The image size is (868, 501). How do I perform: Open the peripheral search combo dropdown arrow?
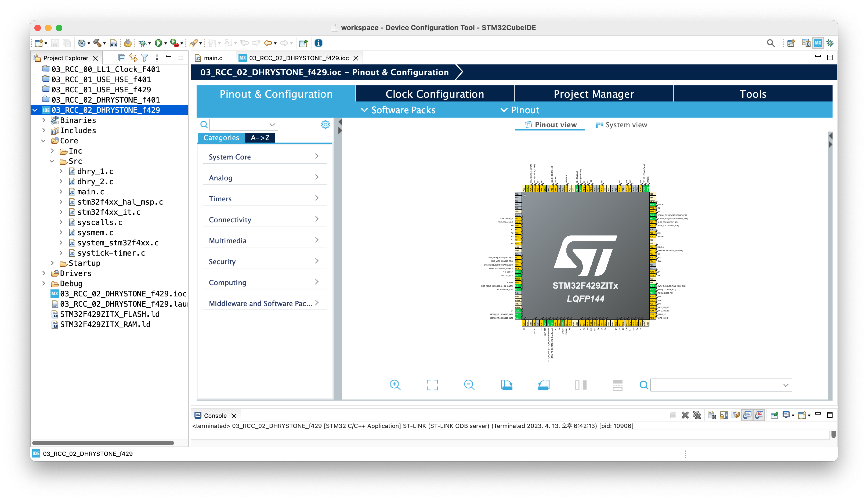tap(272, 125)
